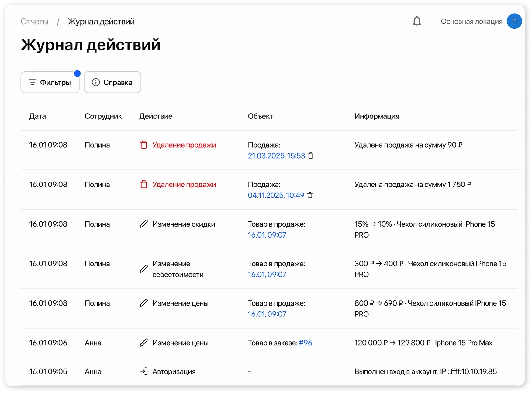Open the Основная локация selector
532x393 pixels.
coord(472,21)
